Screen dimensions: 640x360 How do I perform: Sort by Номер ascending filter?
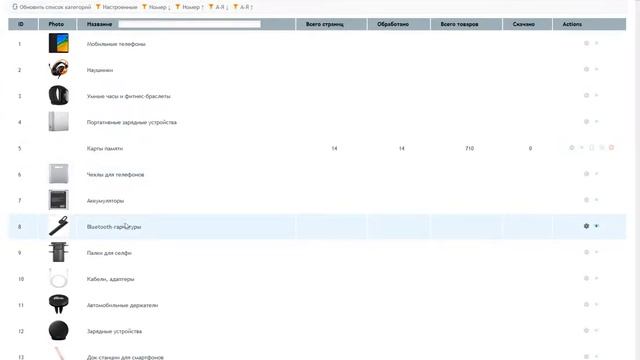189,7
